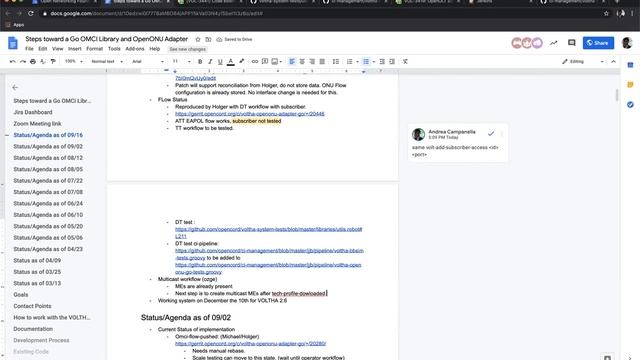This screenshot has width=640, height=360.
Task: Click the insert image icon
Action: [275, 62]
